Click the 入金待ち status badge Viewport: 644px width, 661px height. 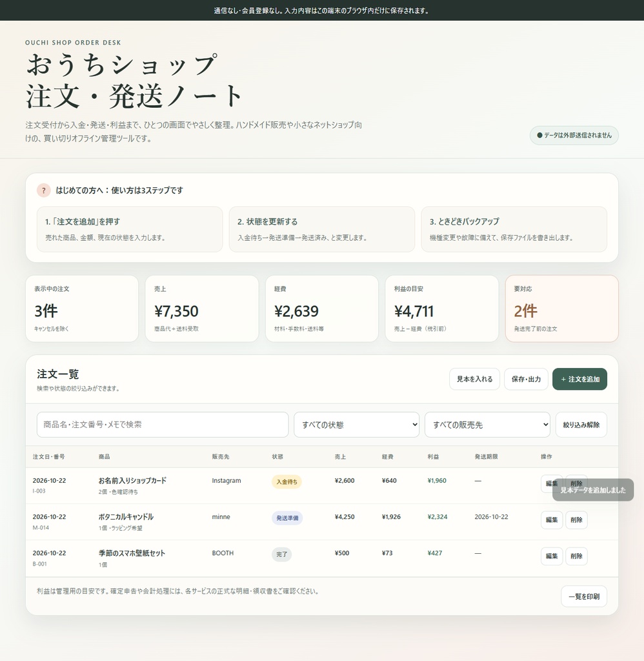[x=287, y=482]
